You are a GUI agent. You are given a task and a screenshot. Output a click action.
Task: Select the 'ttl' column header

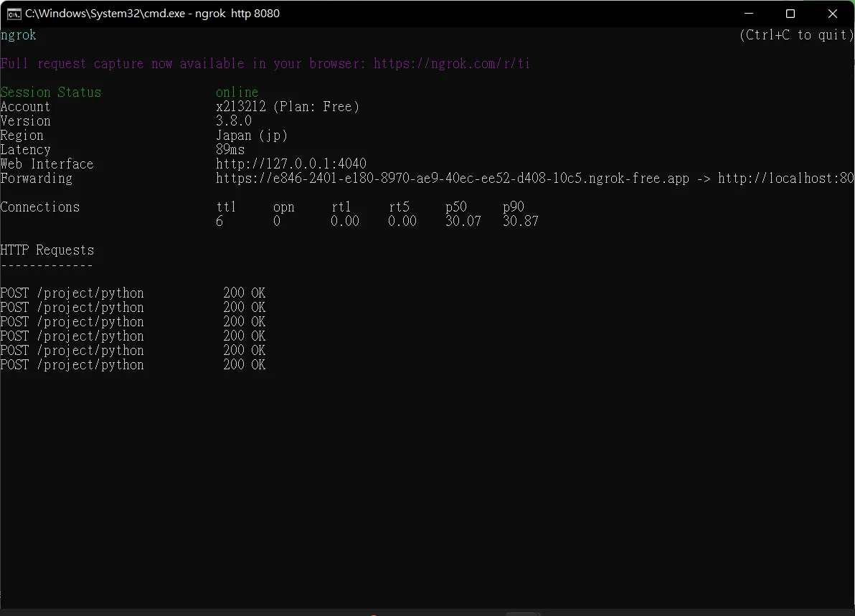226,207
